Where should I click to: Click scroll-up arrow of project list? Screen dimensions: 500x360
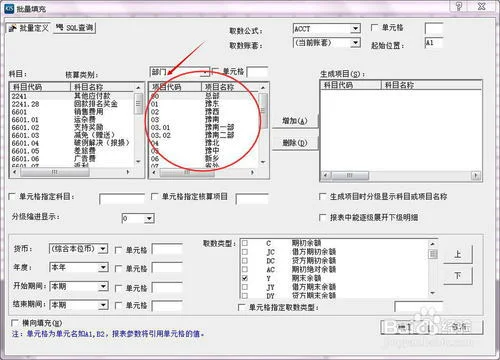pos(263,87)
